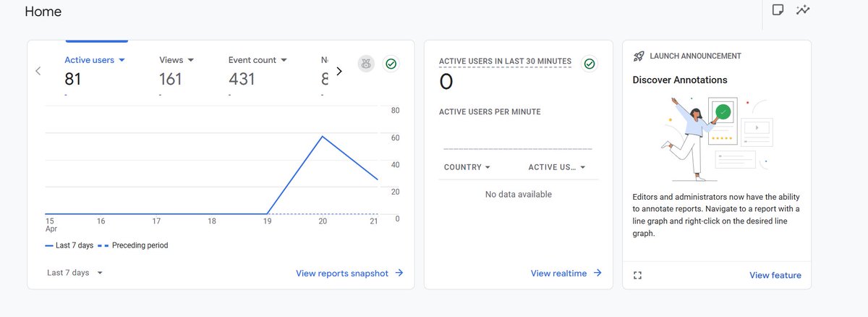The image size is (868, 317).
Task: Click the 15 Apr axis label
Action: (x=50, y=225)
